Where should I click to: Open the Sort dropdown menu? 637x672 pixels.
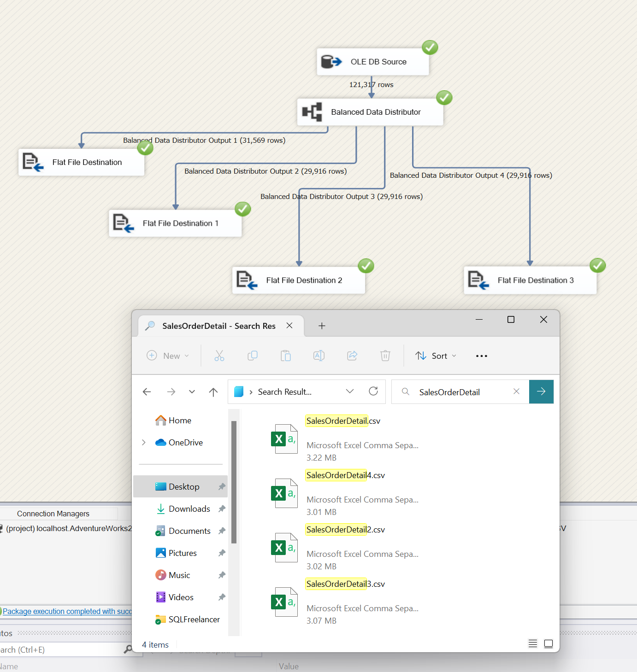(436, 356)
